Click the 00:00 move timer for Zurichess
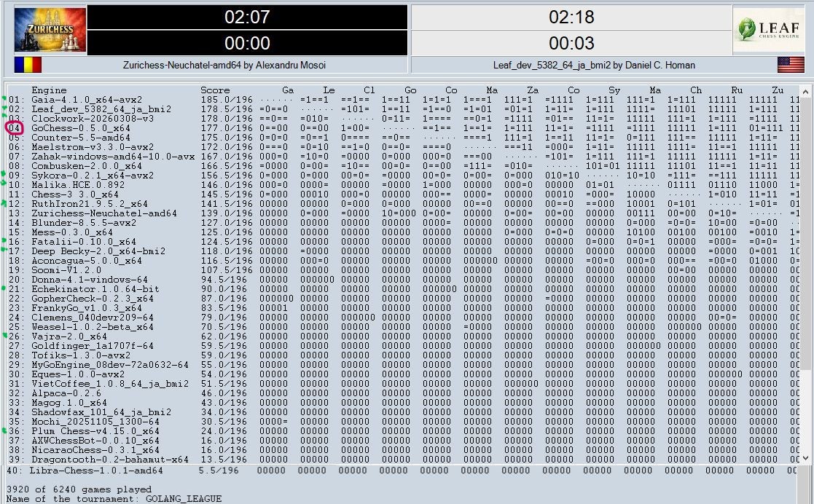Image resolution: width=814 pixels, height=504 pixels. click(x=247, y=43)
